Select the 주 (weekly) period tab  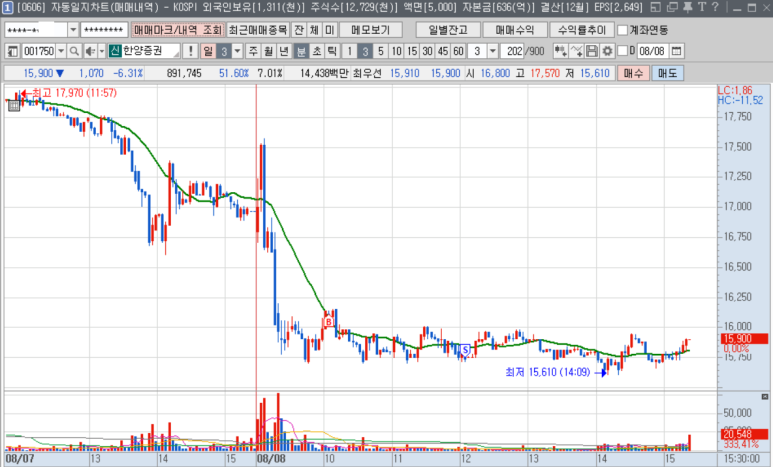[x=253, y=51]
